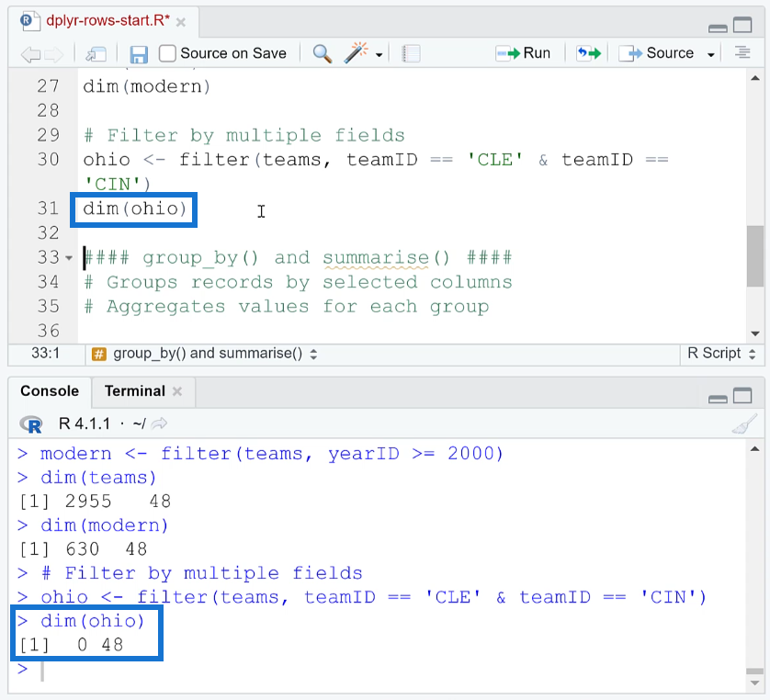Place cursor on dim(modern) at line 27

[x=146, y=86]
